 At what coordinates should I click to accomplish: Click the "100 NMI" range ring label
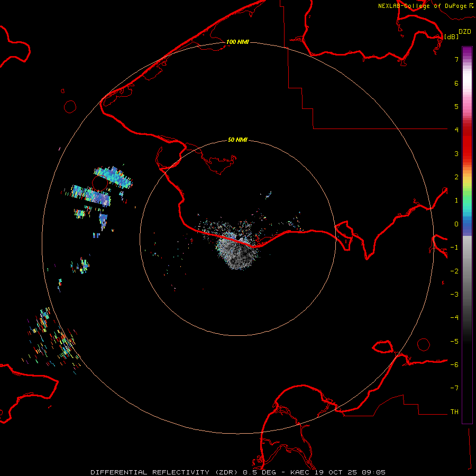point(237,42)
